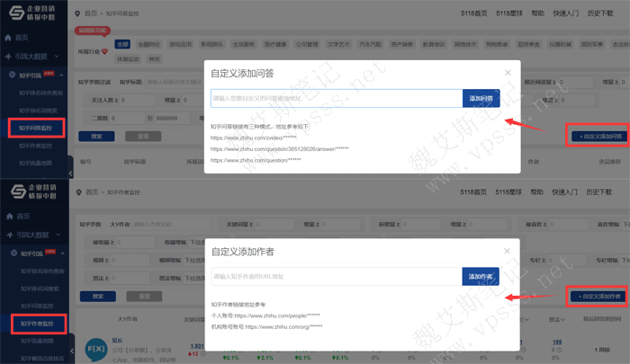This screenshot has height=364, width=630.
Task: Open the highlighted 知乎问答监控 sidebar item
Action: point(36,129)
